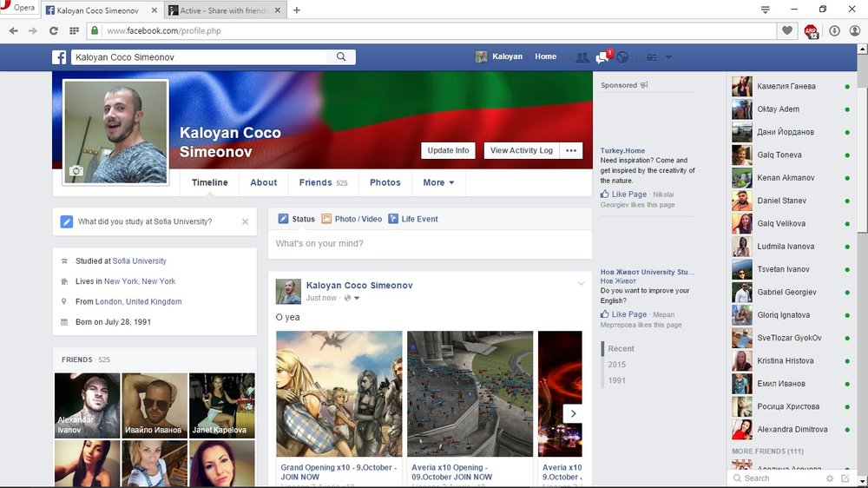Click the chat settings gear icon

point(831,478)
